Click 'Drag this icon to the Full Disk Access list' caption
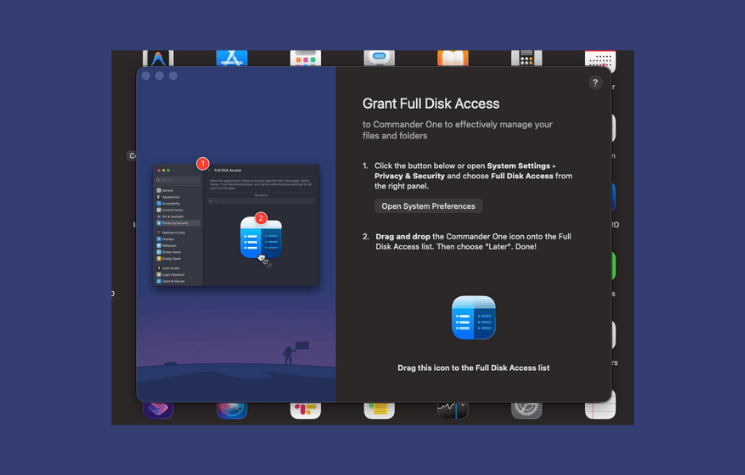Screen dimensions: 745x475 (473, 368)
